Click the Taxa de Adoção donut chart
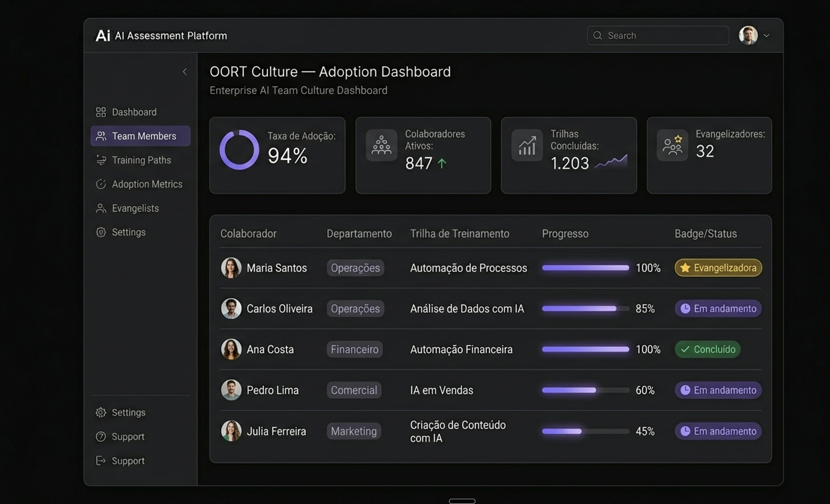This screenshot has width=830, height=504. [x=239, y=150]
